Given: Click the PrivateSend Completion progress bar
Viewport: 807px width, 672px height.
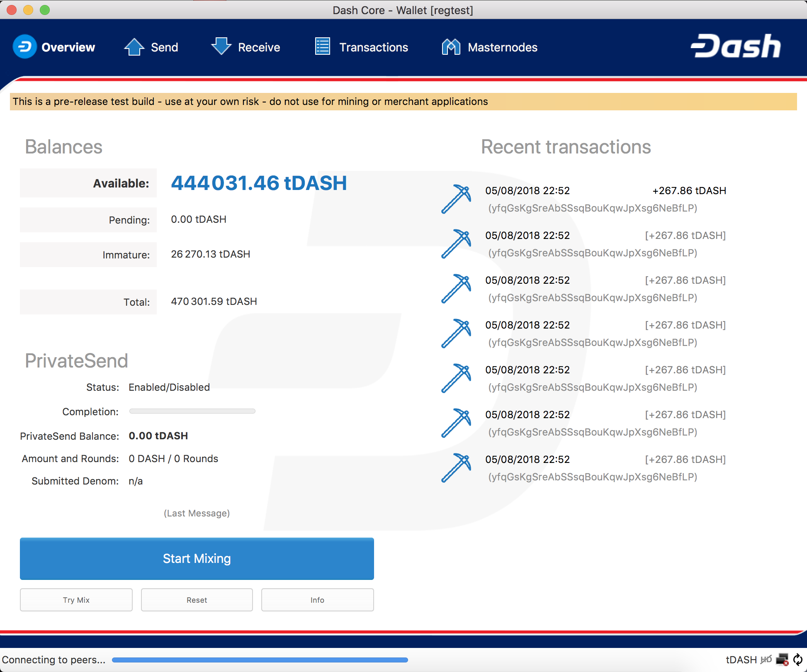Looking at the screenshot, I should point(192,411).
